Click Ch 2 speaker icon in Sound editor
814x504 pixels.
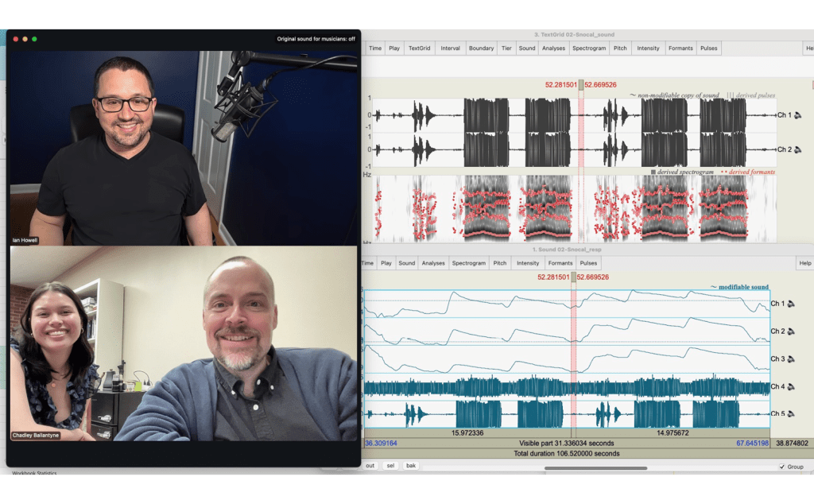[791, 331]
